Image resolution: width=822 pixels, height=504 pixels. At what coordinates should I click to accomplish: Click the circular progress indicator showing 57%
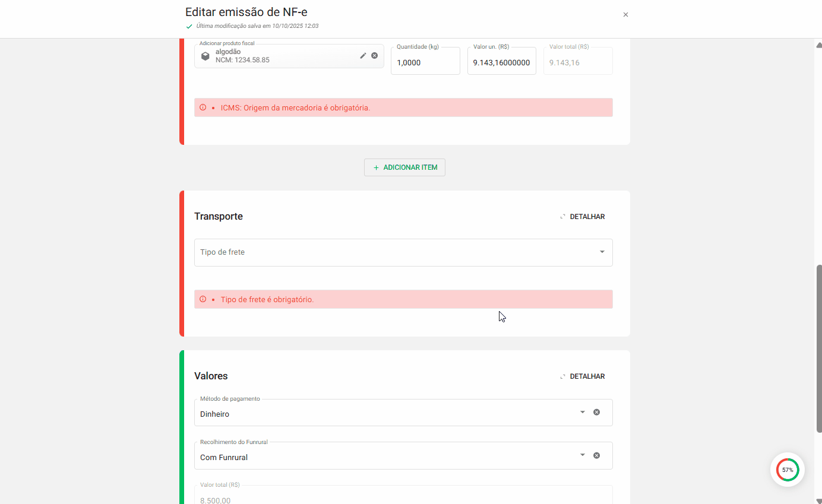[787, 470]
